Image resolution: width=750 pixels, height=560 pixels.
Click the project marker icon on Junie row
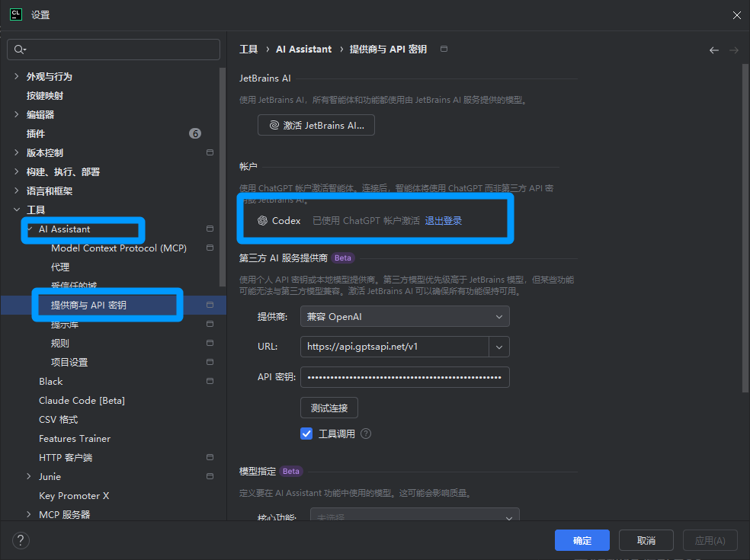(x=210, y=476)
